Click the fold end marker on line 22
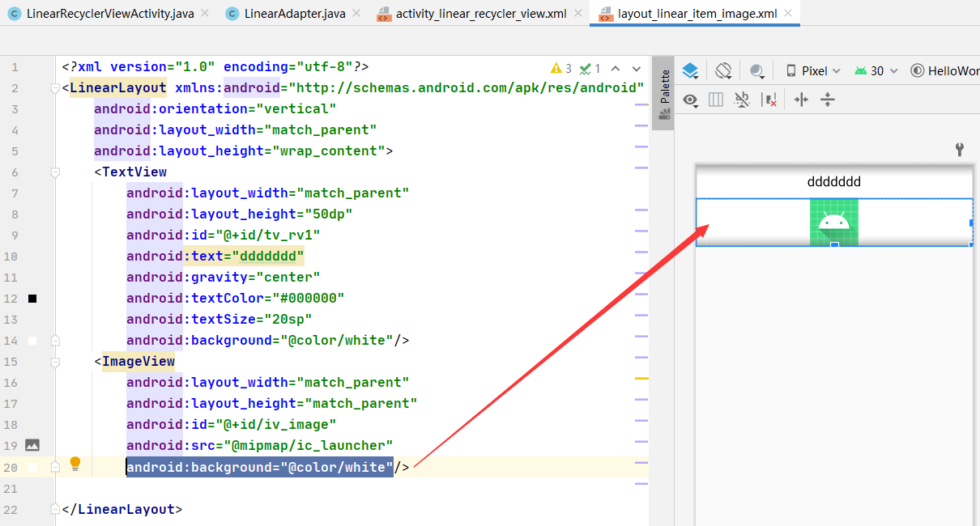This screenshot has width=980, height=526. point(55,509)
